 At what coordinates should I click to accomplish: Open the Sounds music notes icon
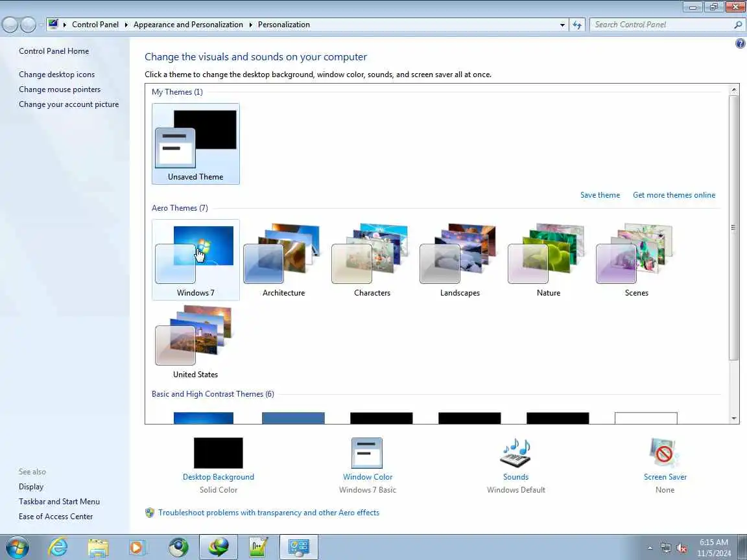click(x=516, y=453)
